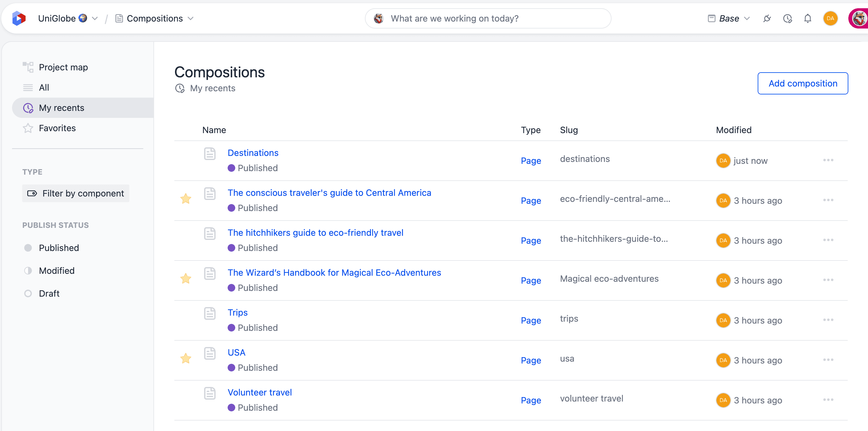Click the 'volunteer travel' slug text
Viewport: 868px width, 431px height.
(591, 398)
